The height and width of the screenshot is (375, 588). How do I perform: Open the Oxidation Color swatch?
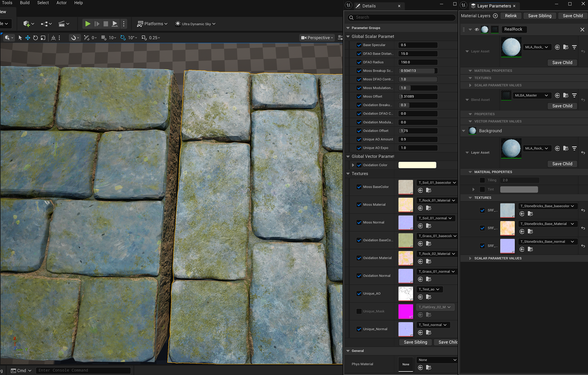tap(417, 165)
